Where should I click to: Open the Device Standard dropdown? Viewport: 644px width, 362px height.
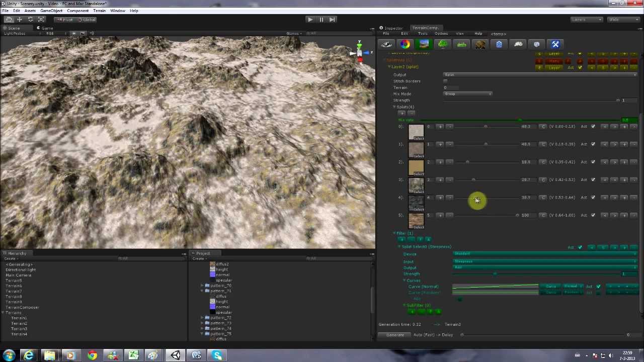point(545,254)
